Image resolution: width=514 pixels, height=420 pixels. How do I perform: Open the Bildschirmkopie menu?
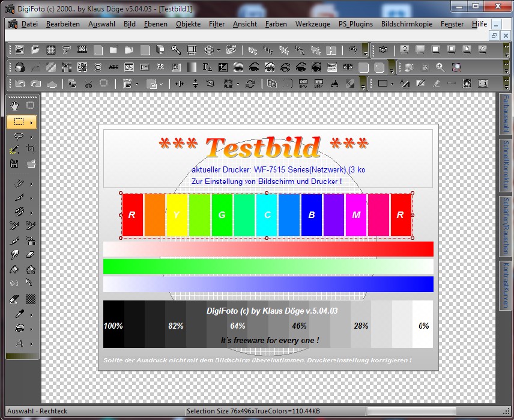click(407, 24)
